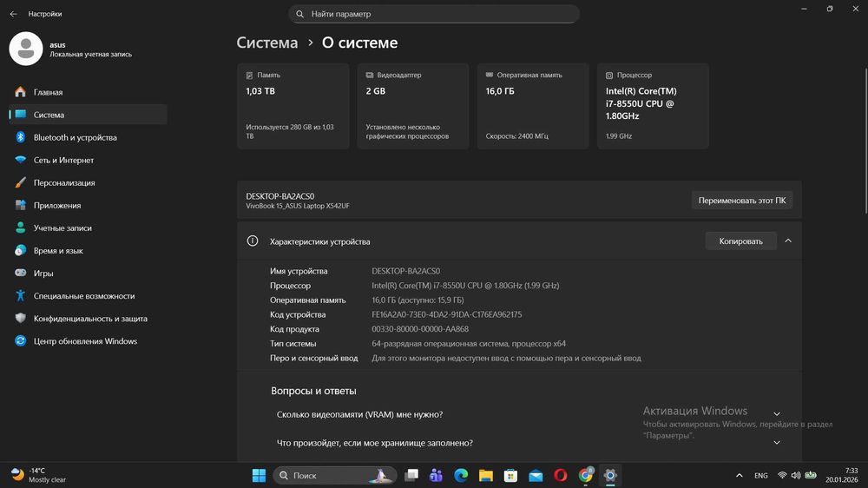Viewport: 868px width, 488px height.
Task: Open Microsoft Edge from taskbar
Action: [461, 475]
